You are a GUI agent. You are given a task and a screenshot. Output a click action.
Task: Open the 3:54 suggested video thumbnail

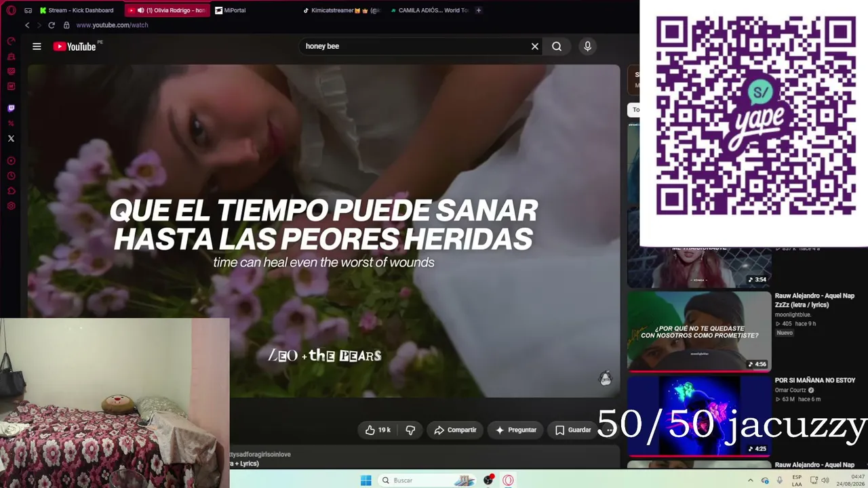pyautogui.click(x=699, y=267)
